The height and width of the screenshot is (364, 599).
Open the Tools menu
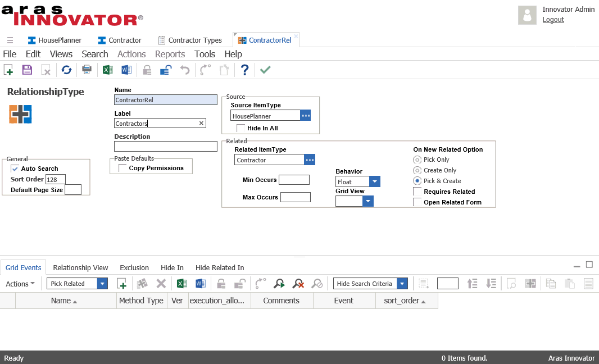205,54
